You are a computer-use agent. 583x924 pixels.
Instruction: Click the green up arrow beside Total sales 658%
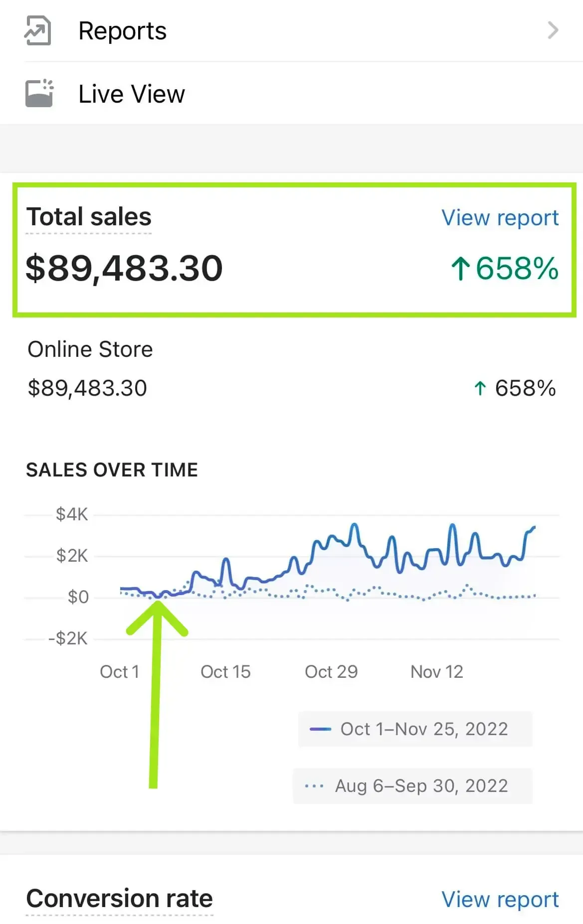(460, 268)
